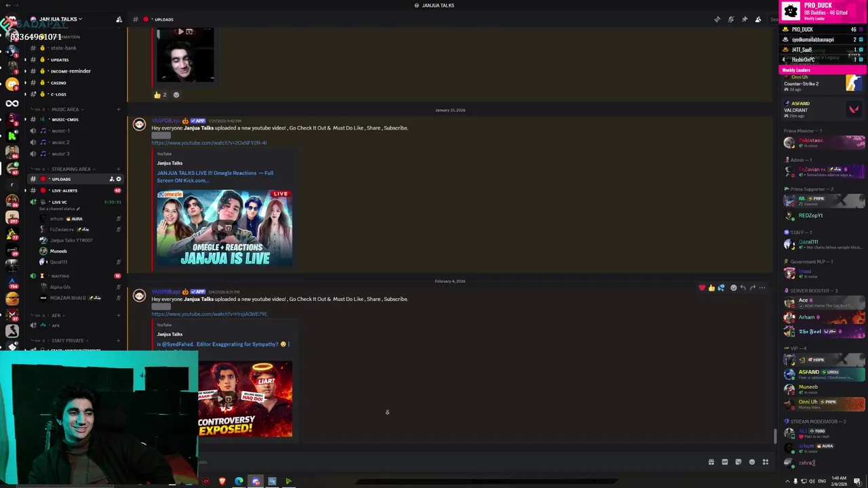
Task: Join the MUSIC-1 voice channel
Action: pyautogui.click(x=61, y=131)
